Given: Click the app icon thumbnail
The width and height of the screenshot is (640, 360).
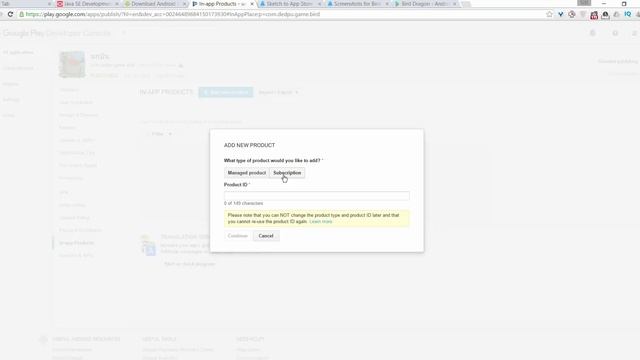Looking at the screenshot, I should pyautogui.click(x=72, y=64).
